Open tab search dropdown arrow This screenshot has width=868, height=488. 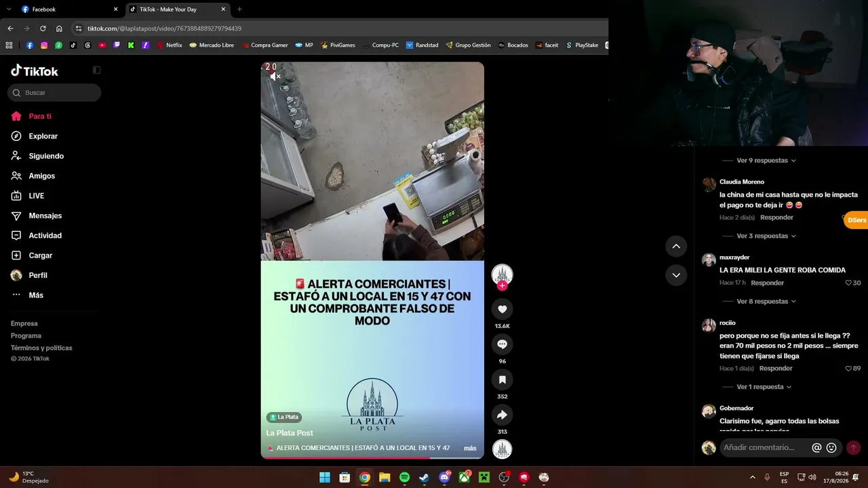pyautogui.click(x=9, y=9)
